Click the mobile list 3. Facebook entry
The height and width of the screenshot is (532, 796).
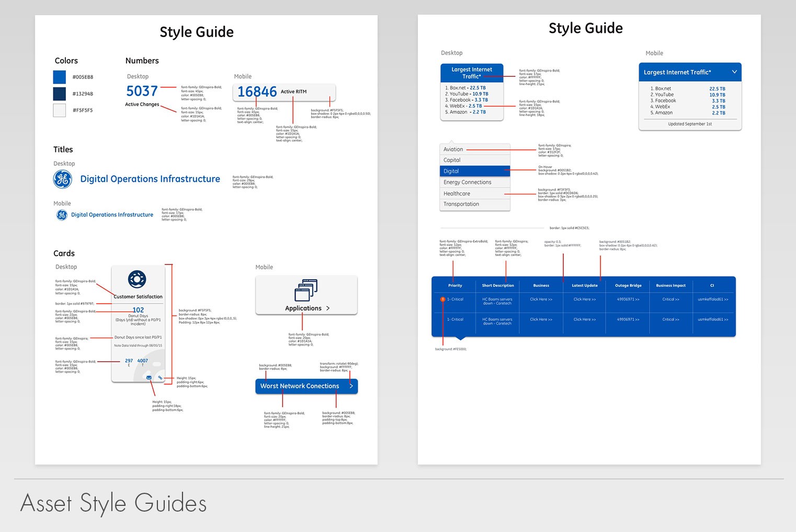[663, 100]
